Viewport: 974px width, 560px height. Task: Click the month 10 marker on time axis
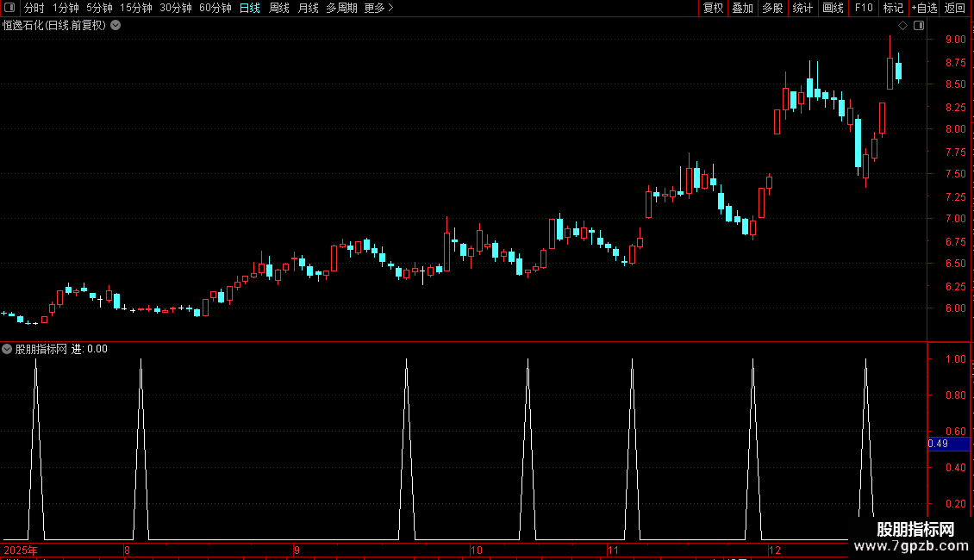(x=476, y=550)
